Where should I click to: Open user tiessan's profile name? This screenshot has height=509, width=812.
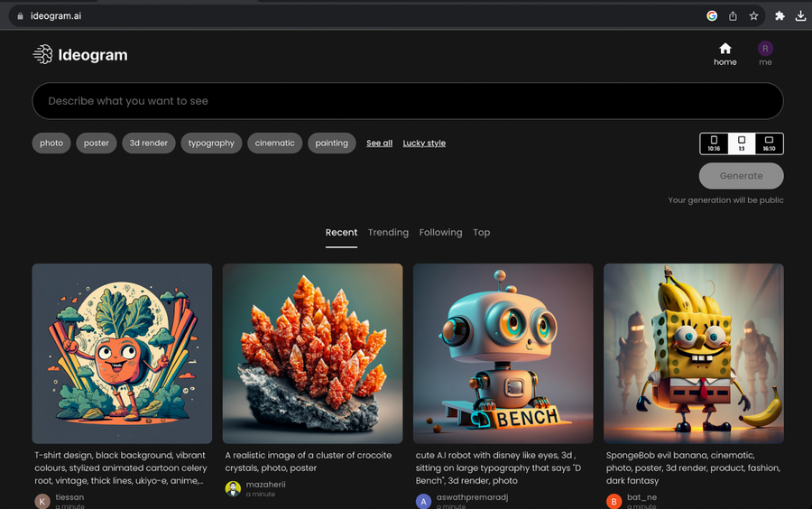point(69,496)
